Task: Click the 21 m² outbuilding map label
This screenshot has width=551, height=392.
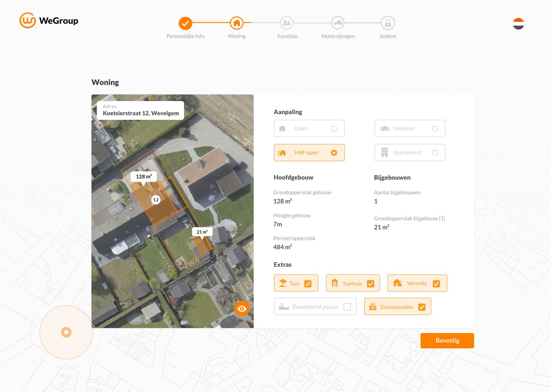Action: point(202,232)
